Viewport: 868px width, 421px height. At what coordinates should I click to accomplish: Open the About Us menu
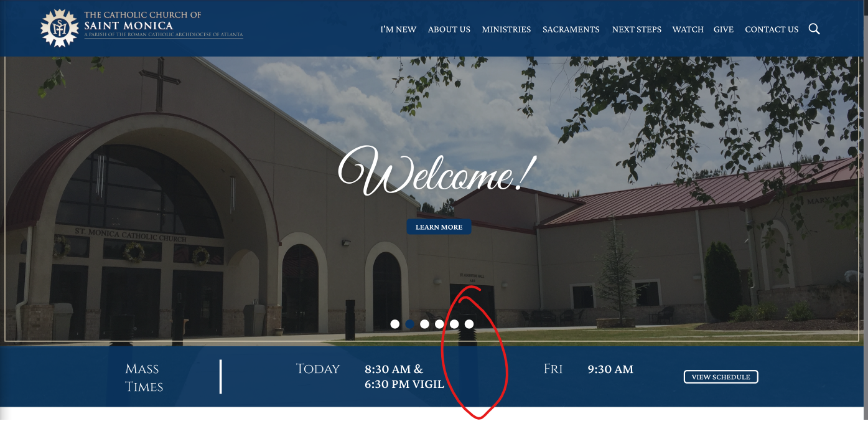(x=449, y=29)
